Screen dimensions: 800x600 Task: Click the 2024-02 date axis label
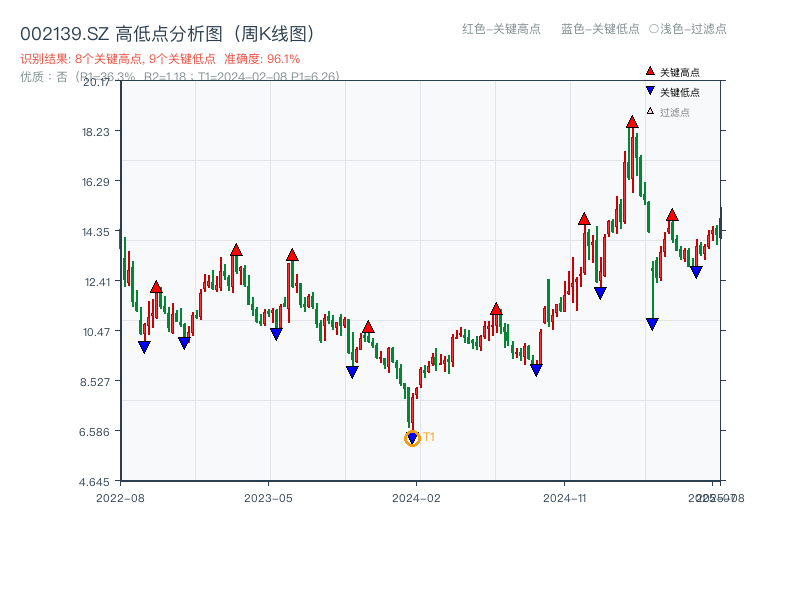coord(416,498)
